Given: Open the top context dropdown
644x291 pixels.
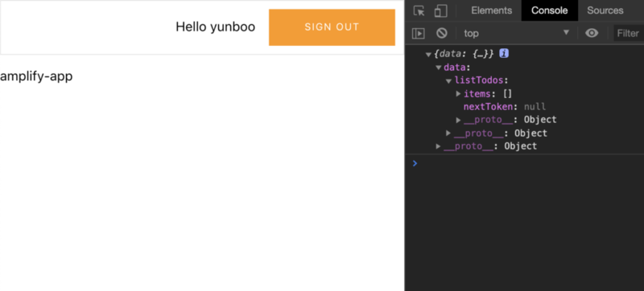Looking at the screenshot, I should 516,33.
